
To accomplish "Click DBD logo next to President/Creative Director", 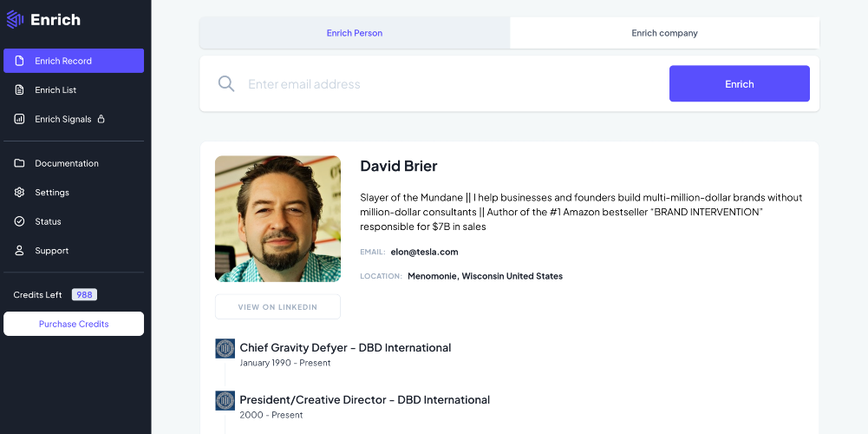I will pyautogui.click(x=225, y=401).
